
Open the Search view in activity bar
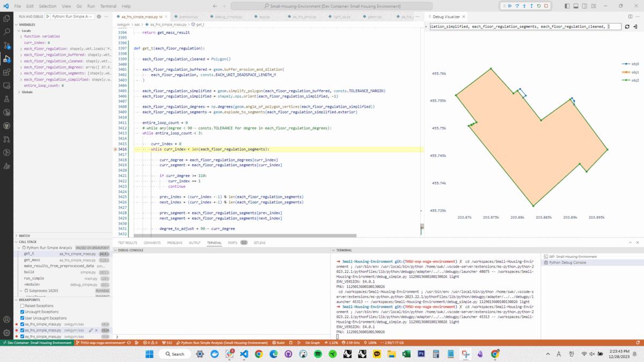click(7, 32)
